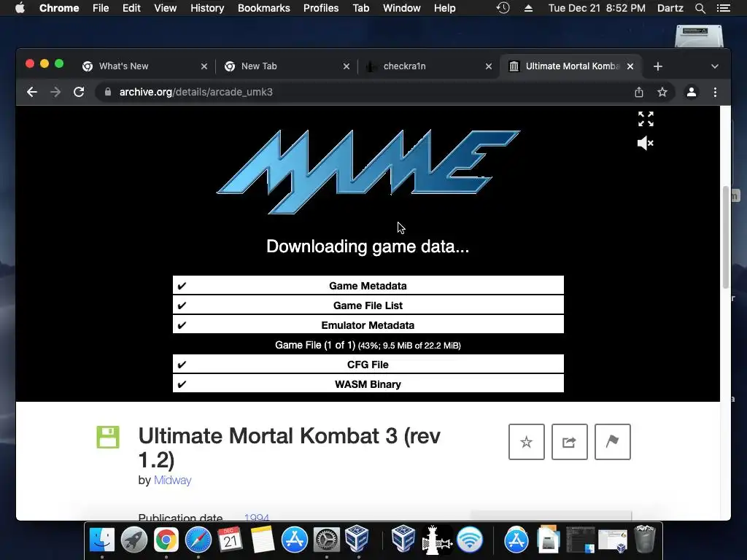This screenshot has width=747, height=560.
Task: Open the View menu
Action: [x=166, y=8]
